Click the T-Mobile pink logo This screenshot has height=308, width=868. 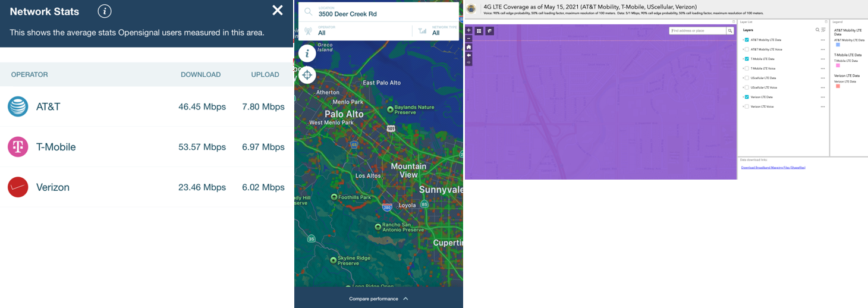pyautogui.click(x=18, y=147)
